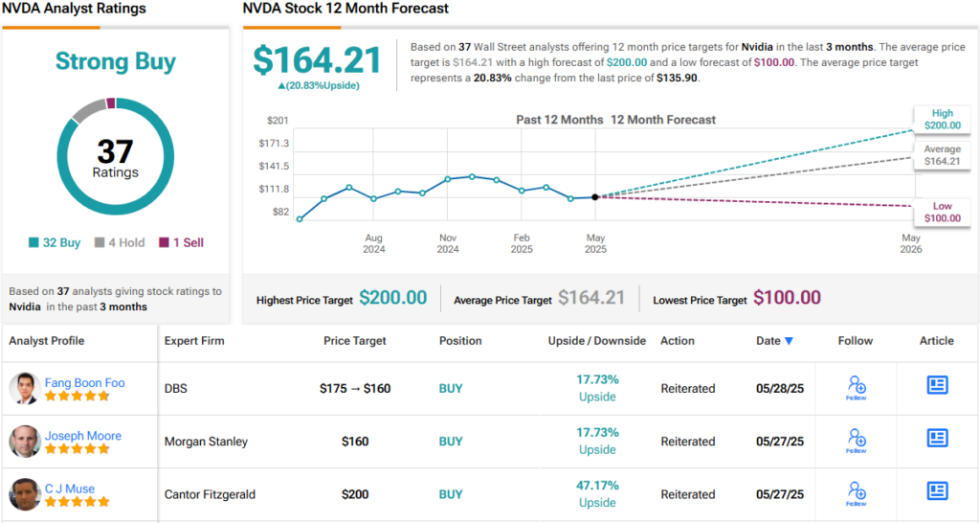980x523 pixels.
Task: Click Fang Boon Foo's profile photo
Action: pyautogui.click(x=24, y=388)
